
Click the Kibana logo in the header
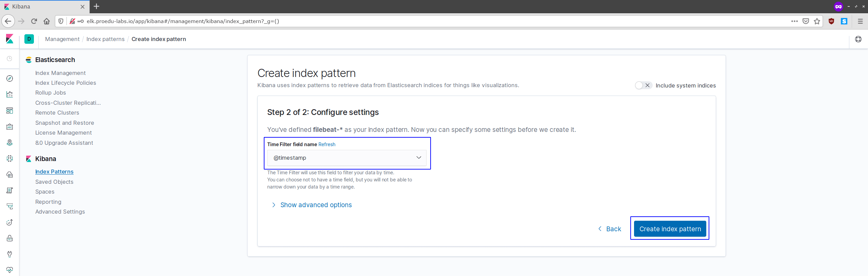coord(9,39)
